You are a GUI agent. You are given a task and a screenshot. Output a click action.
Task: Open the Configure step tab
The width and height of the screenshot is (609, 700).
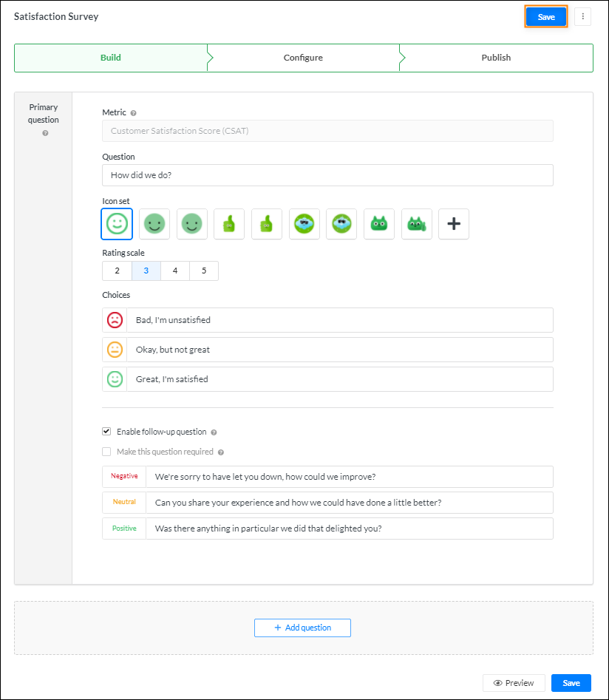[303, 58]
